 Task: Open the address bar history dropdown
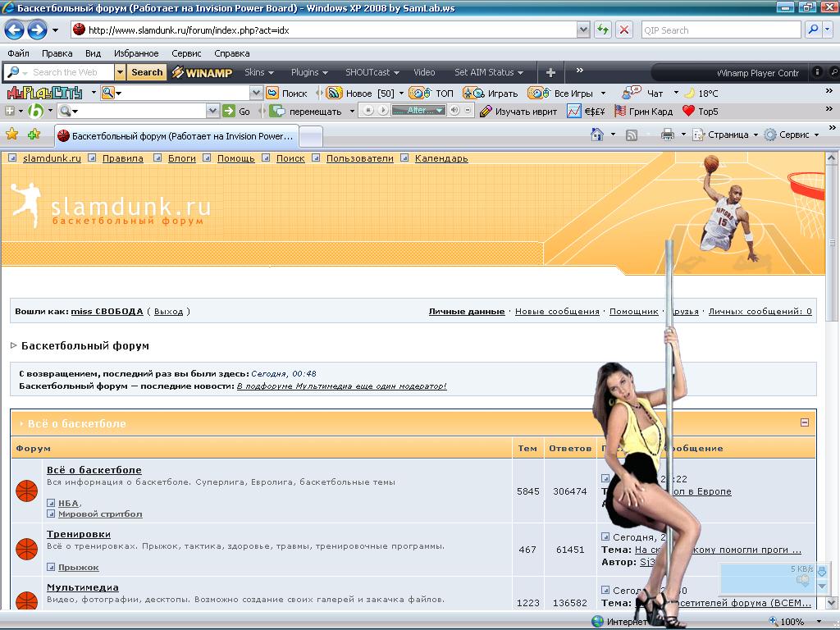583,30
